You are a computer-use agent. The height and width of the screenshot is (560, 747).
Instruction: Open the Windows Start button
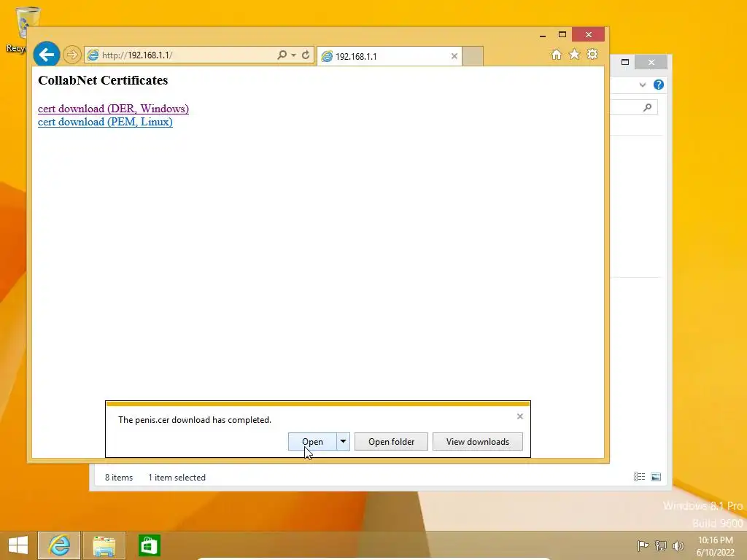click(x=18, y=545)
